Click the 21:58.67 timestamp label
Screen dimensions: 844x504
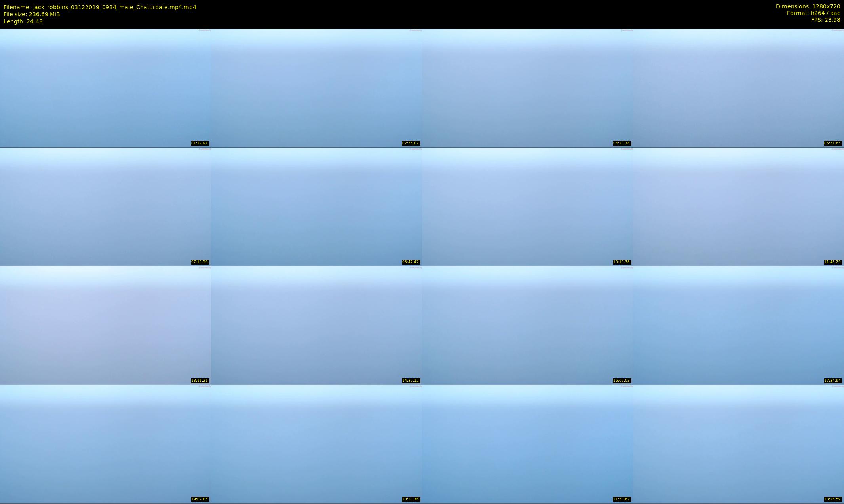click(622, 499)
